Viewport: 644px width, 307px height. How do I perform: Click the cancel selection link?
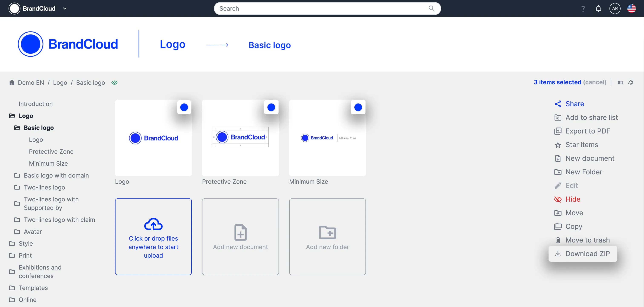595,82
